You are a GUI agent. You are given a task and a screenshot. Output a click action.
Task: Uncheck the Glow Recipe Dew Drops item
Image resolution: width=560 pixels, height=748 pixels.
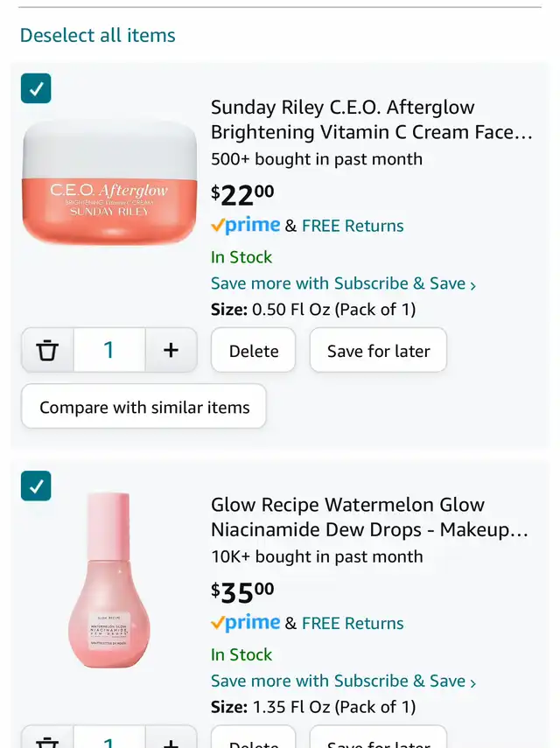pos(36,486)
